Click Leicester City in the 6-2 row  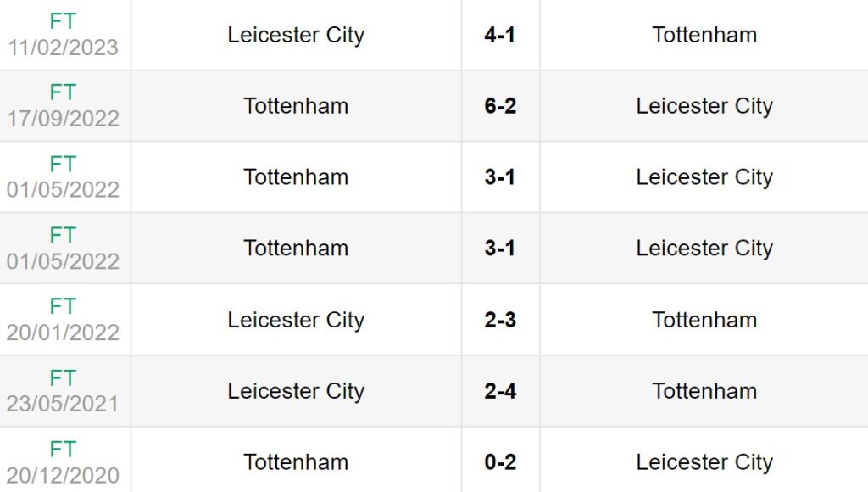pos(704,106)
